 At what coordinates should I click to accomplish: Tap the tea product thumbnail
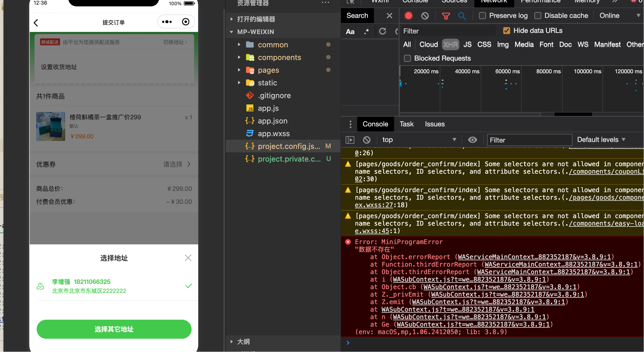pos(51,126)
